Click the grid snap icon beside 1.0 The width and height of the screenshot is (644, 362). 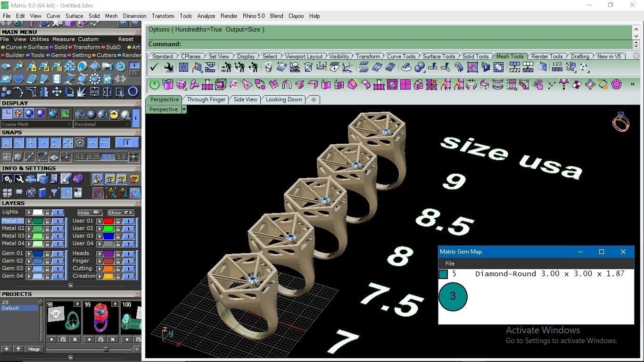click(134, 156)
